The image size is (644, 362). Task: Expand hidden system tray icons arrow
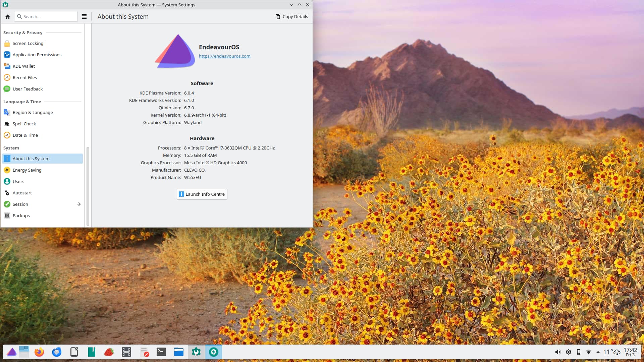pos(598,352)
